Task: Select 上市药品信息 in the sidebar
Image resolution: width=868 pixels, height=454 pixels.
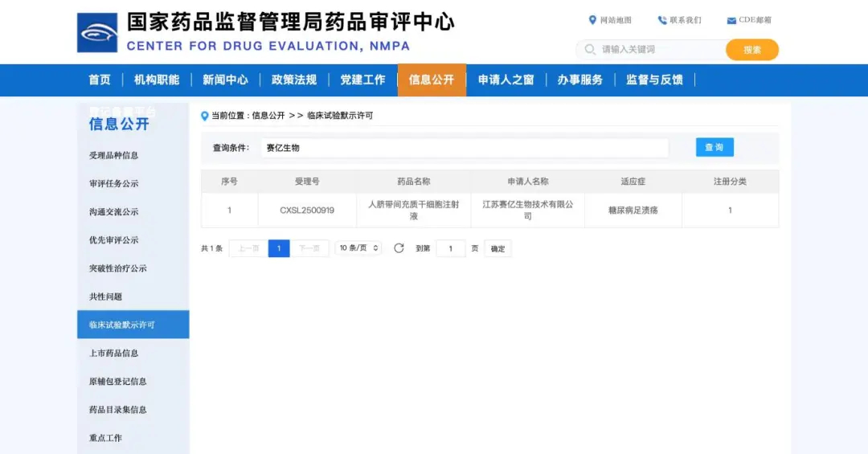Action: click(113, 354)
